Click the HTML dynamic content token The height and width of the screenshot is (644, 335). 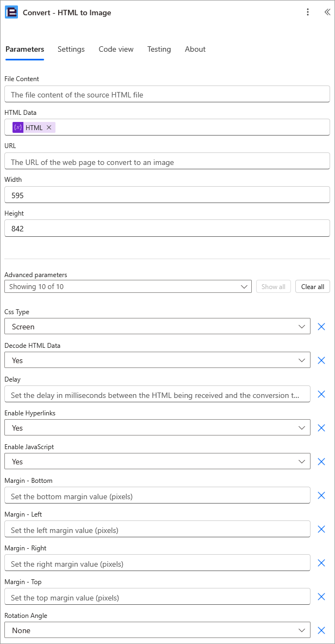pyautogui.click(x=34, y=128)
